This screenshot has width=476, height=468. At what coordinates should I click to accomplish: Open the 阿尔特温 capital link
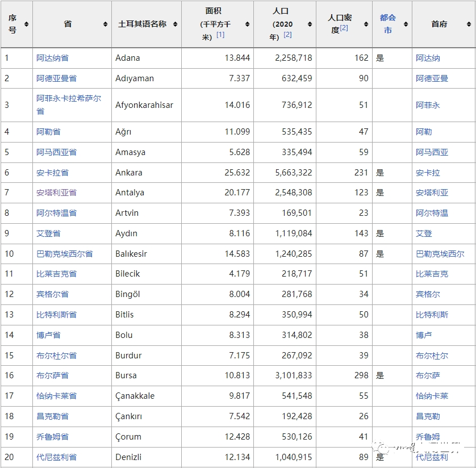(432, 213)
